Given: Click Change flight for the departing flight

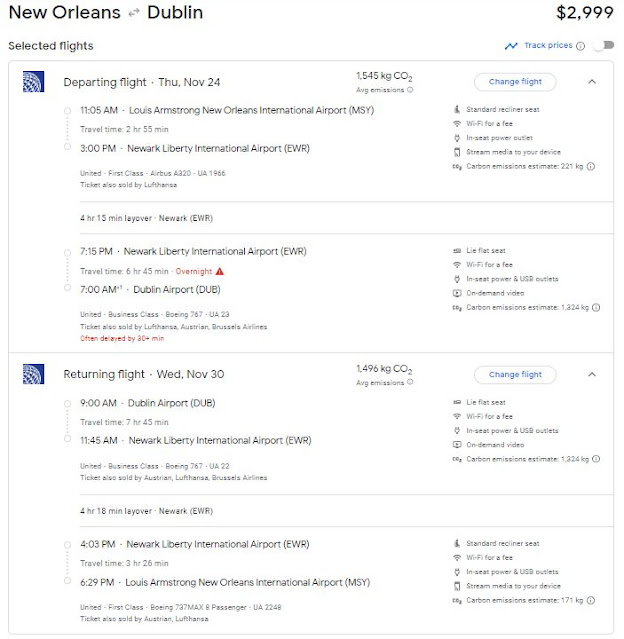Looking at the screenshot, I should [x=515, y=82].
